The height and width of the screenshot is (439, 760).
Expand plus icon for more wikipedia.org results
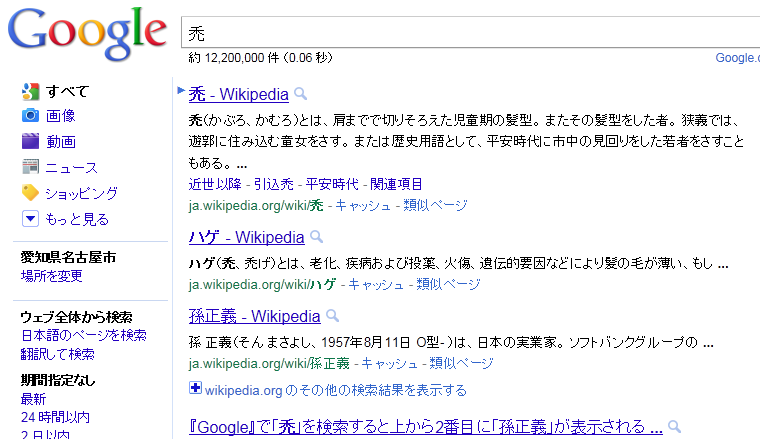coord(195,388)
